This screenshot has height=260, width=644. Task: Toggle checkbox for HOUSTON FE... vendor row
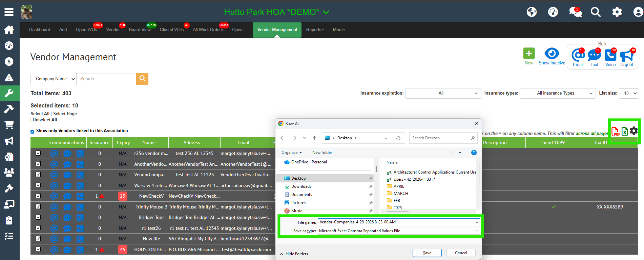pyautogui.click(x=38, y=249)
